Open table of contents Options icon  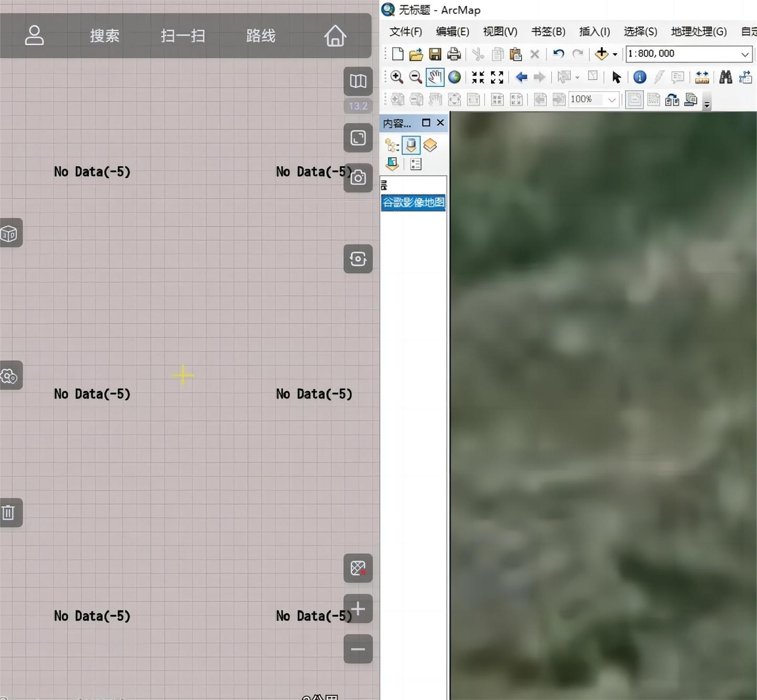click(416, 165)
